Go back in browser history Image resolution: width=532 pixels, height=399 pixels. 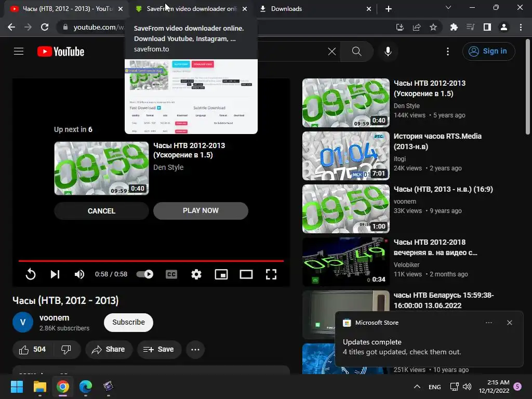click(x=11, y=27)
